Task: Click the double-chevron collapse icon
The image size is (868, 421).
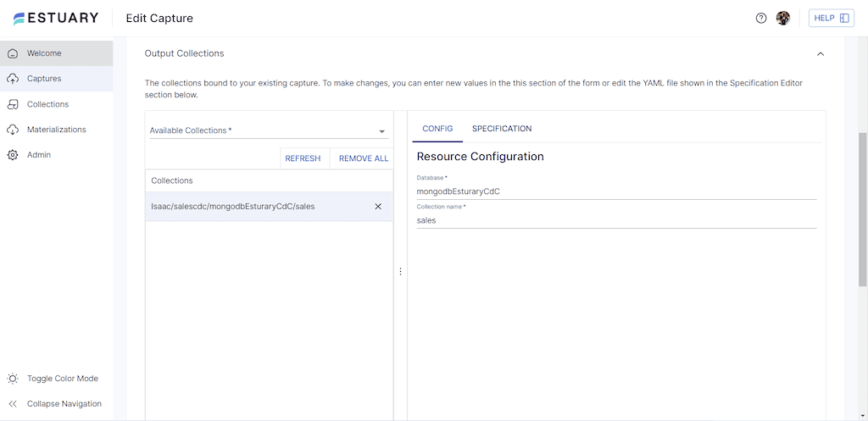Action: 13,404
